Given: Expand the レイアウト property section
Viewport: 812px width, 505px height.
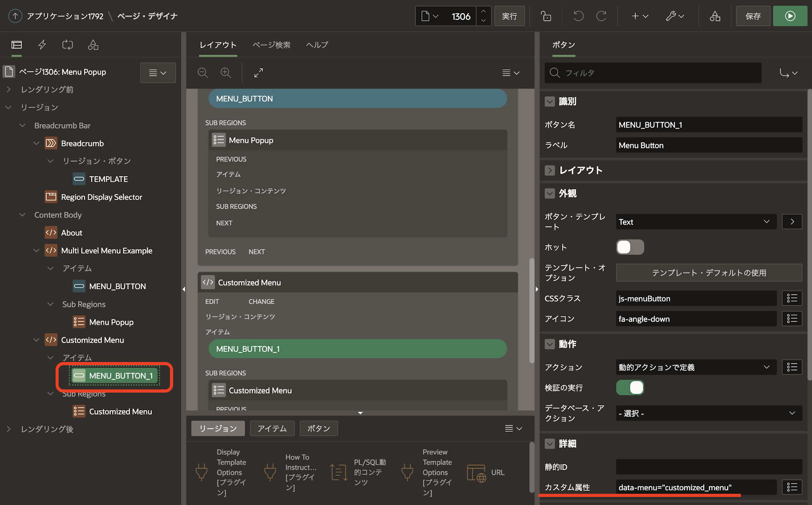Looking at the screenshot, I should tap(550, 170).
